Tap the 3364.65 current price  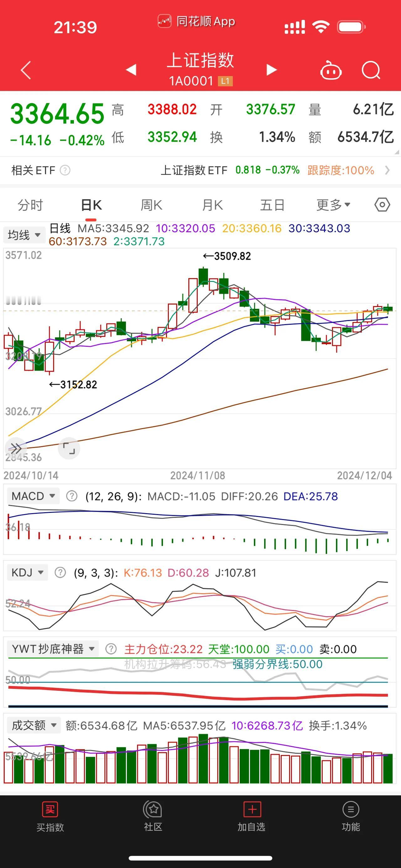click(x=57, y=114)
